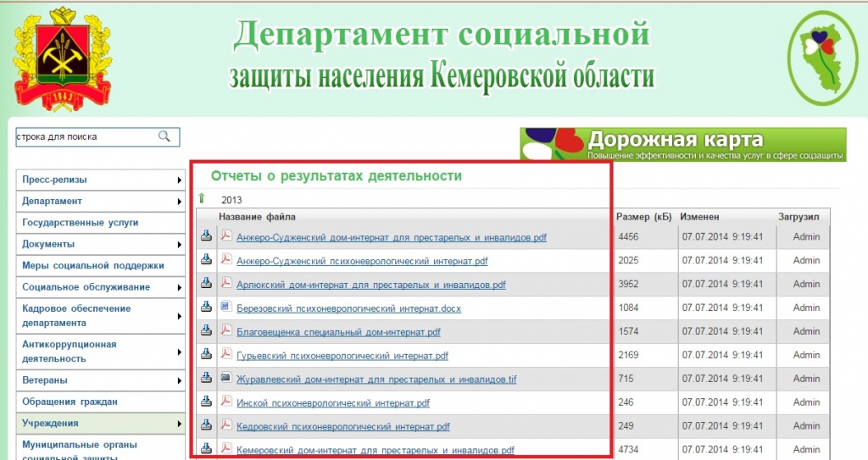Expand Антикоррупционная деятельность submenu arrow
This screenshot has height=460, width=868.
point(180,352)
